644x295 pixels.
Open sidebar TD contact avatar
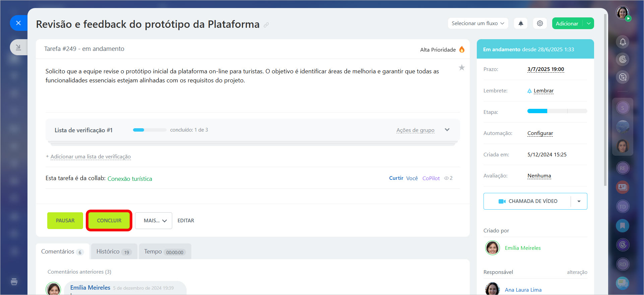click(623, 207)
